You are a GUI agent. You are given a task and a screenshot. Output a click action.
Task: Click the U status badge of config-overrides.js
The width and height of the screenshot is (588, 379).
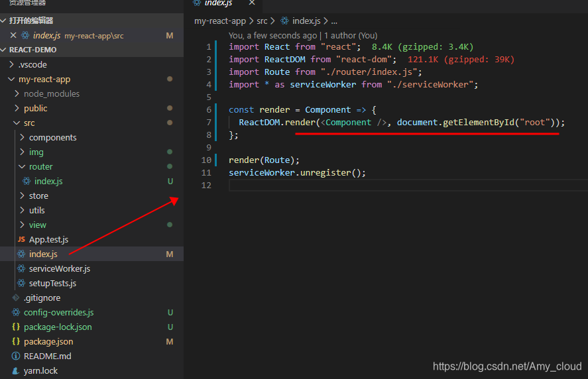(x=170, y=312)
